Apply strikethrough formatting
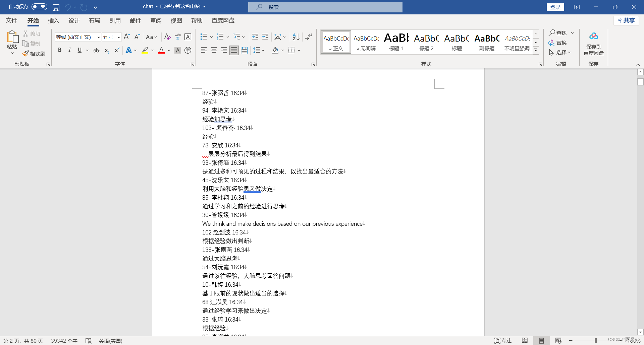The width and height of the screenshot is (644, 345). point(96,50)
